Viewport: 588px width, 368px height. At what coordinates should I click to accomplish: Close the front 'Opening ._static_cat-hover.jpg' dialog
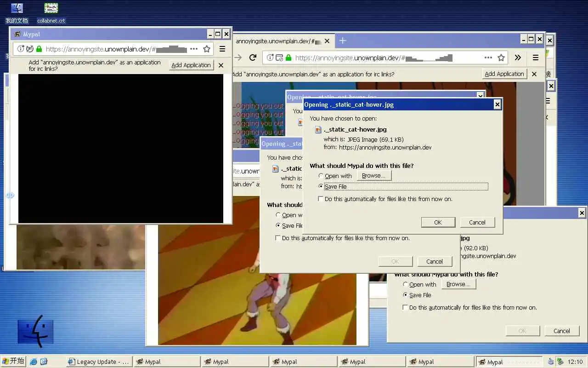click(x=497, y=105)
